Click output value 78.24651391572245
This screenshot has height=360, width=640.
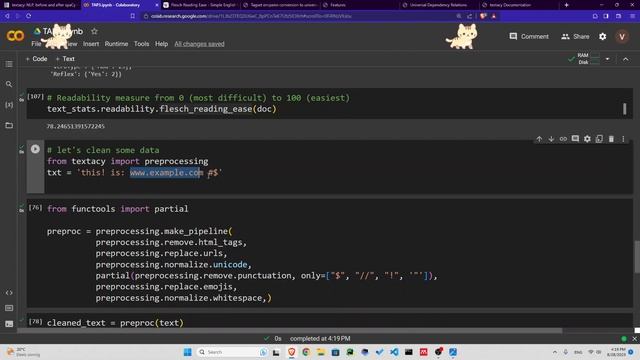(x=76, y=126)
